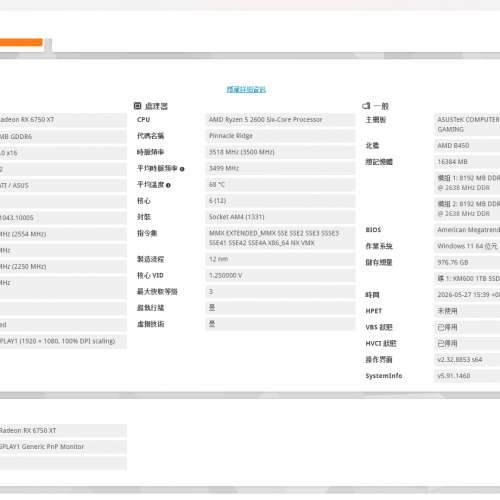Click the processor section chip icon
Viewport: 500px width, 500px height.
click(x=137, y=106)
